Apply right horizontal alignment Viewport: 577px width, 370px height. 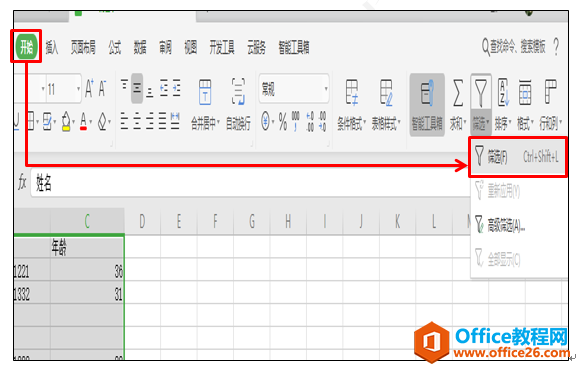pyautogui.click(x=150, y=121)
